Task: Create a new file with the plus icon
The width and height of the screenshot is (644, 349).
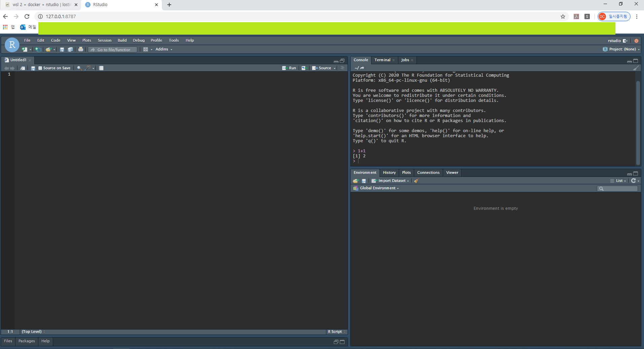Action: 25,49
